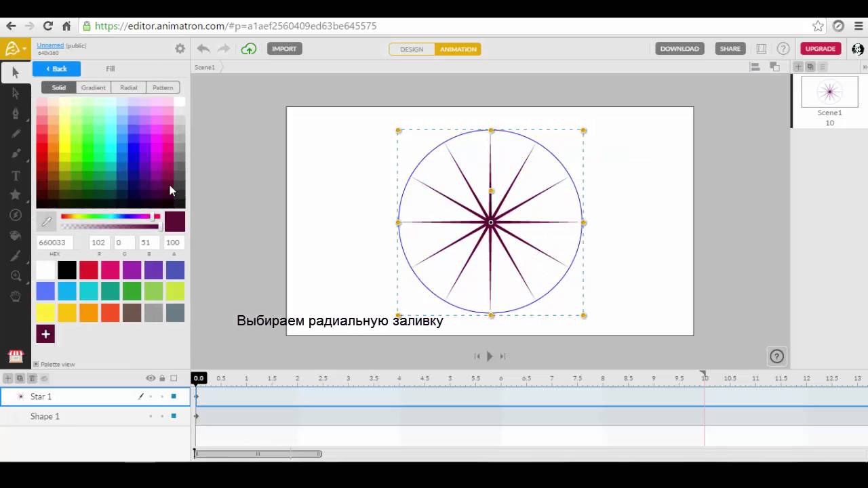Select the Pattern fill tab
This screenshot has width=868, height=488.
[x=163, y=87]
